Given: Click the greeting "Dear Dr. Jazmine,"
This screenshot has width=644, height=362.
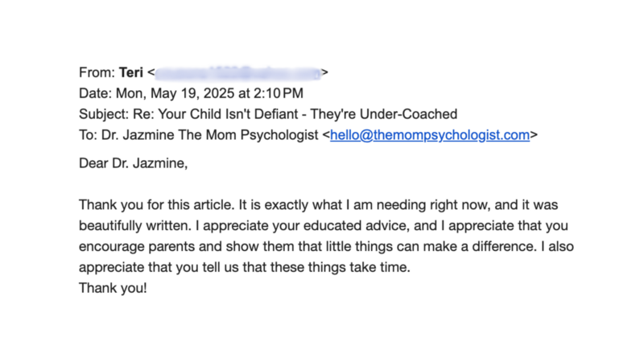Looking at the screenshot, I should tap(133, 163).
